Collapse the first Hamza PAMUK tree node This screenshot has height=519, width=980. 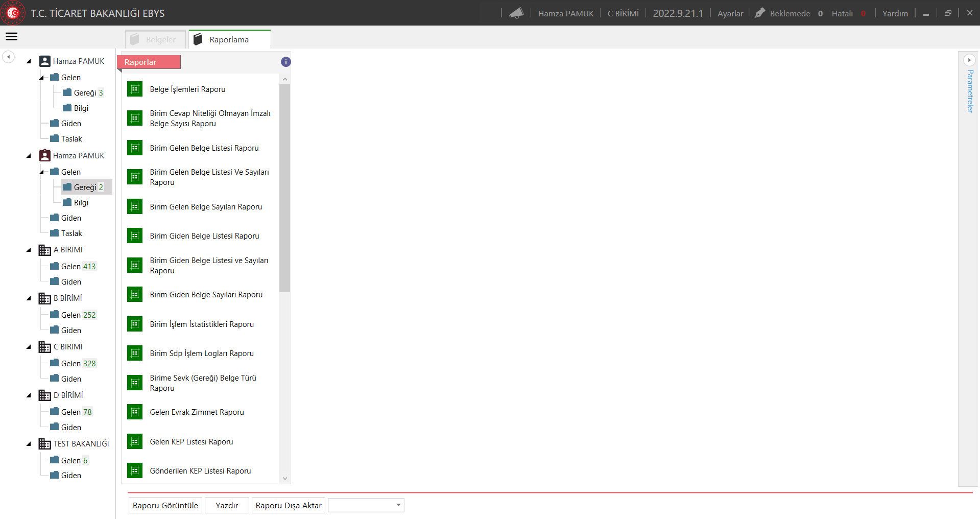(29, 61)
